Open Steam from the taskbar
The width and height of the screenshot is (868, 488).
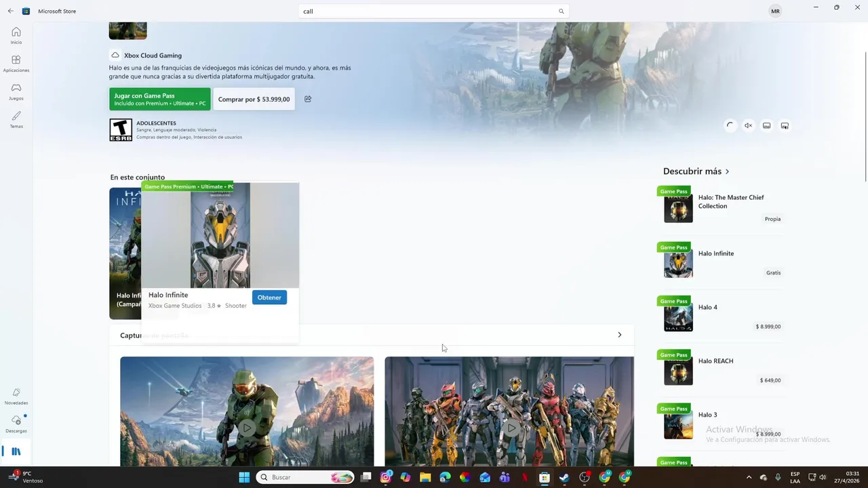[x=564, y=477]
